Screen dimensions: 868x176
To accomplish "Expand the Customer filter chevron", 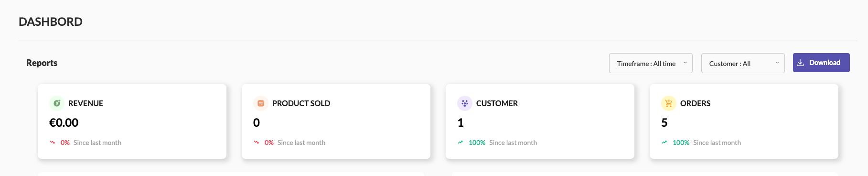I will (777, 63).
